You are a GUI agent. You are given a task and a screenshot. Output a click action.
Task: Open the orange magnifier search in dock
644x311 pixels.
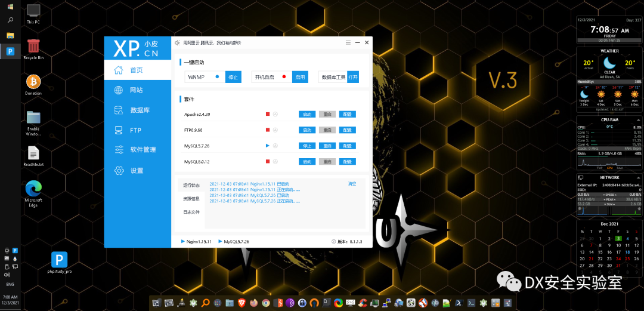point(206,303)
